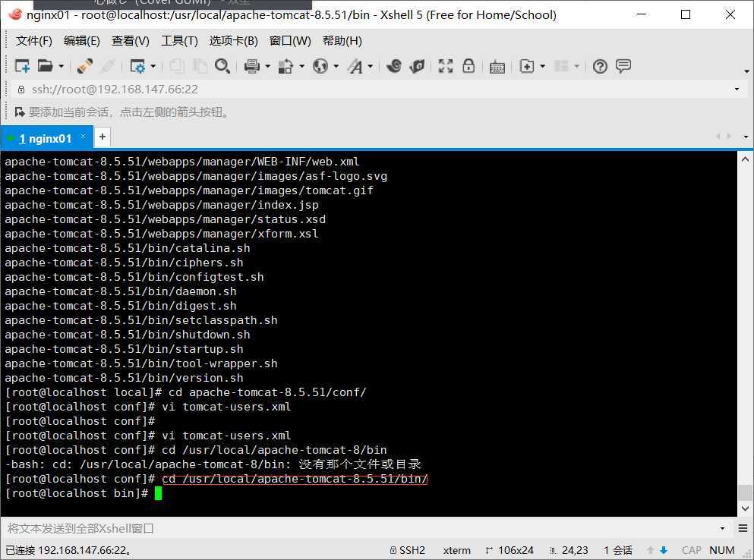The width and height of the screenshot is (754, 560).
Task: Click the add-session arrow icon in hint bar
Action: (20, 112)
